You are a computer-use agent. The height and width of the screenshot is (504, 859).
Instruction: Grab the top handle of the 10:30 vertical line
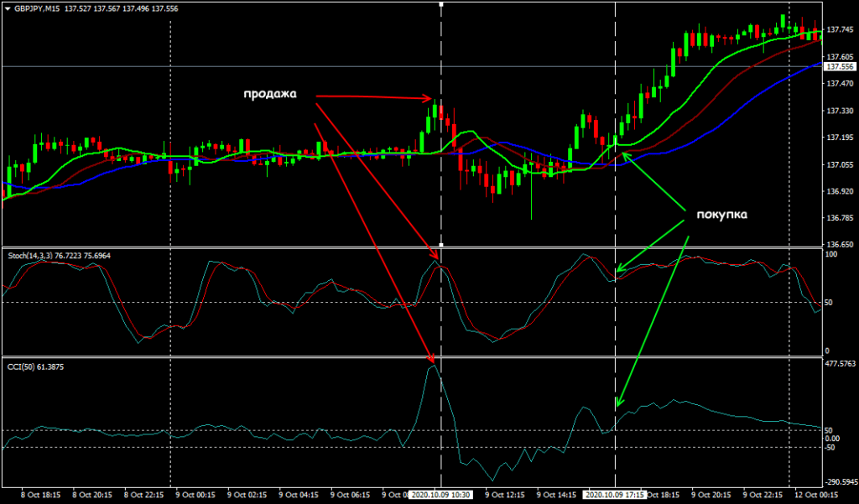(x=441, y=4)
